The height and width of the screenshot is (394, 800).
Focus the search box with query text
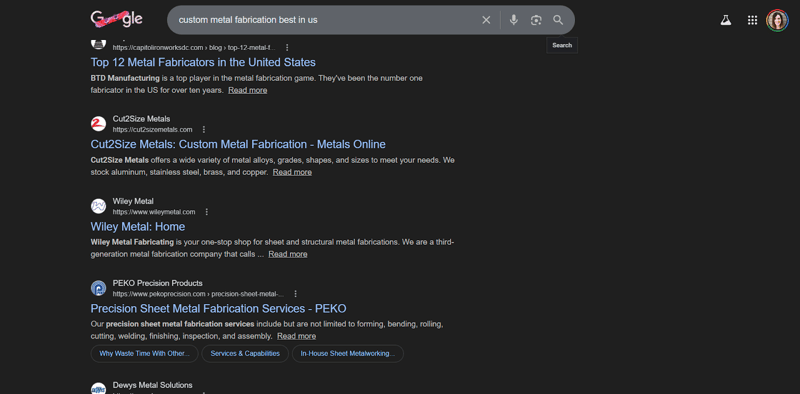click(x=327, y=20)
